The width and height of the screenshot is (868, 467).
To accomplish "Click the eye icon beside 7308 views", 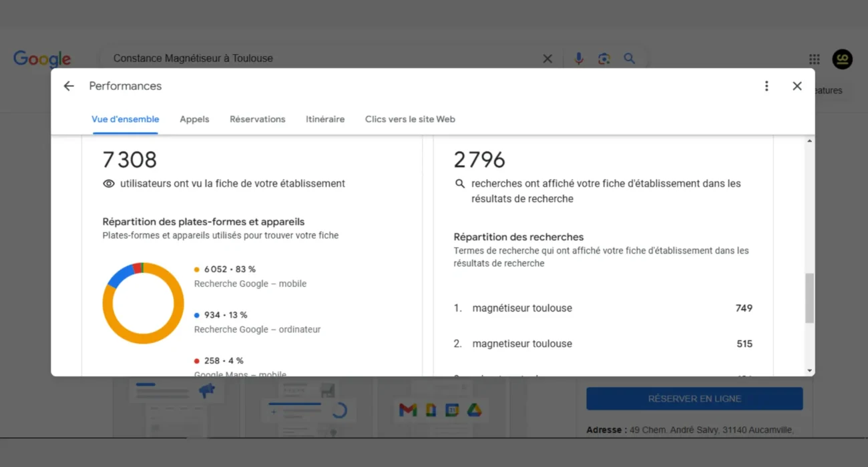I will (x=108, y=183).
